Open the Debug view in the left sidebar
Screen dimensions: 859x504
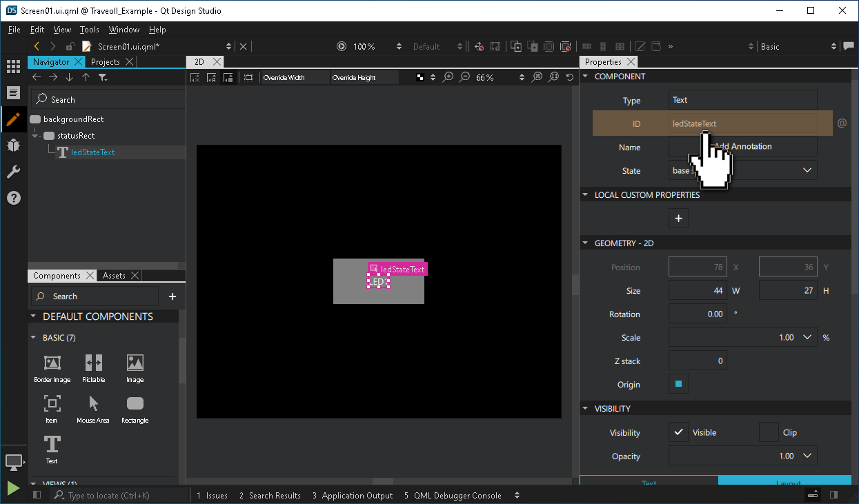pyautogui.click(x=13, y=145)
